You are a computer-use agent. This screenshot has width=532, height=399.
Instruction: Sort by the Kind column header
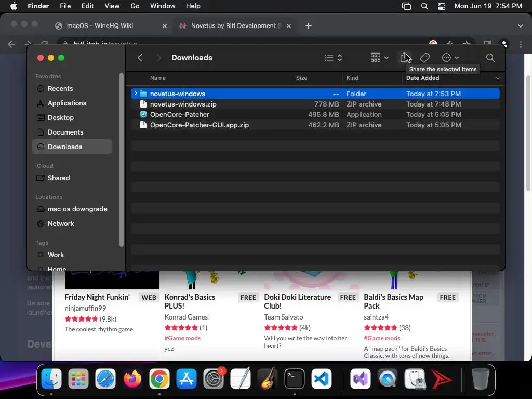(x=352, y=78)
